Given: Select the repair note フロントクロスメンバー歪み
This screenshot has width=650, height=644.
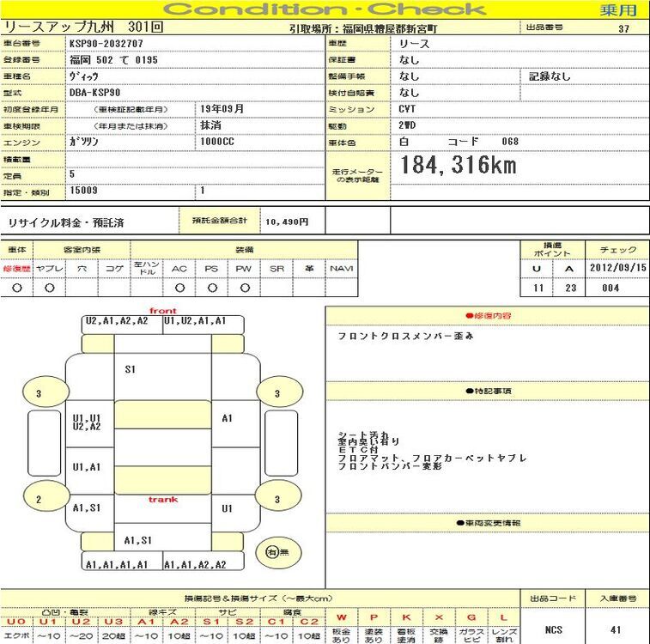Looking at the screenshot, I should point(405,336).
